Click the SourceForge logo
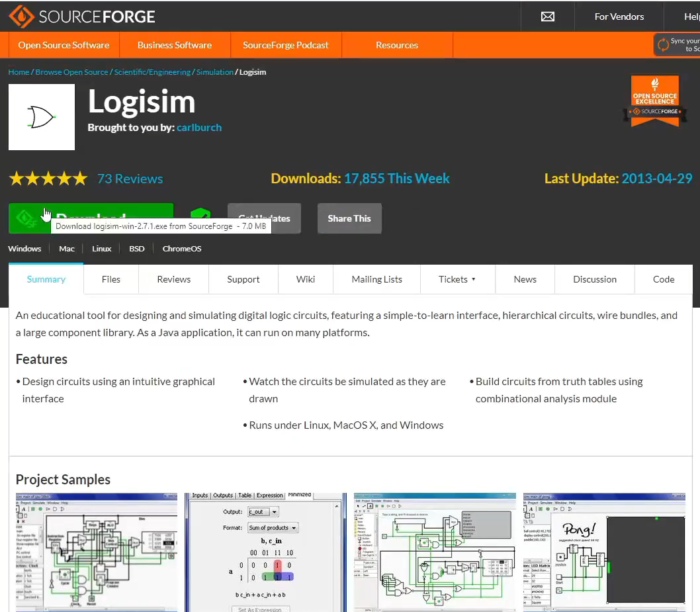The width and height of the screenshot is (700, 612). click(82, 17)
